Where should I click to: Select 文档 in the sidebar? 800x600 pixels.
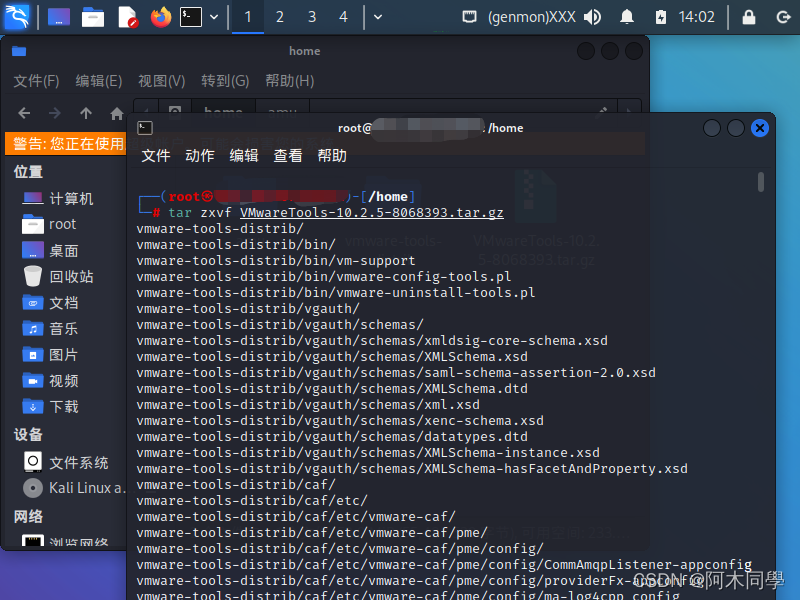click(50, 302)
